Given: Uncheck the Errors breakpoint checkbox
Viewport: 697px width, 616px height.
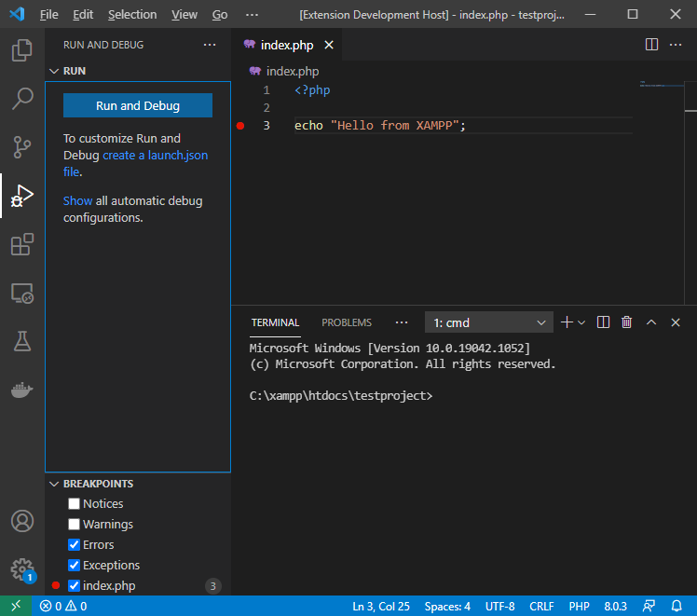Looking at the screenshot, I should [x=74, y=544].
